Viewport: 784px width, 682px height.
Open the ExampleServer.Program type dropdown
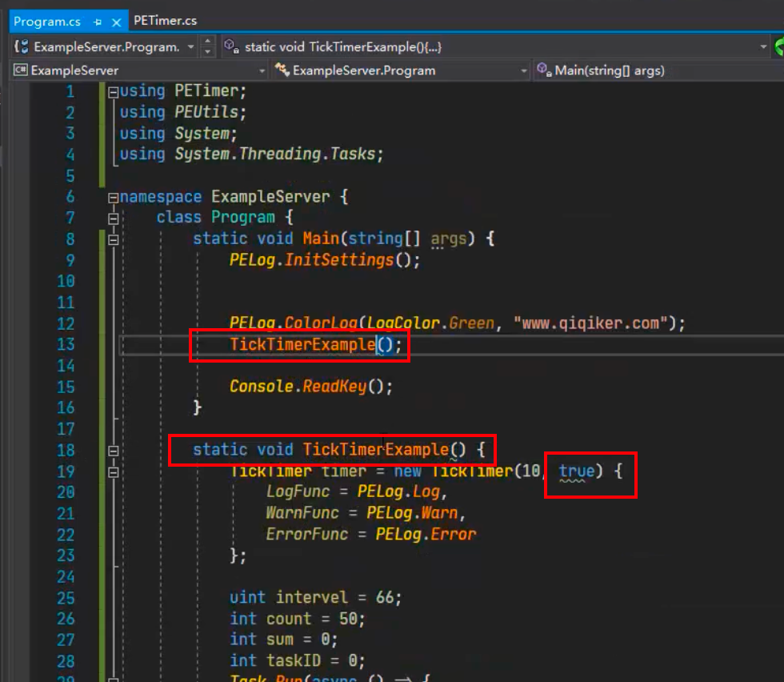(523, 71)
